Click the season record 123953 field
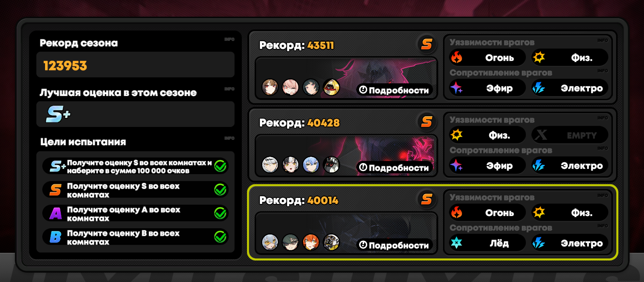Screen dimensions: 644x282 [x=135, y=65]
